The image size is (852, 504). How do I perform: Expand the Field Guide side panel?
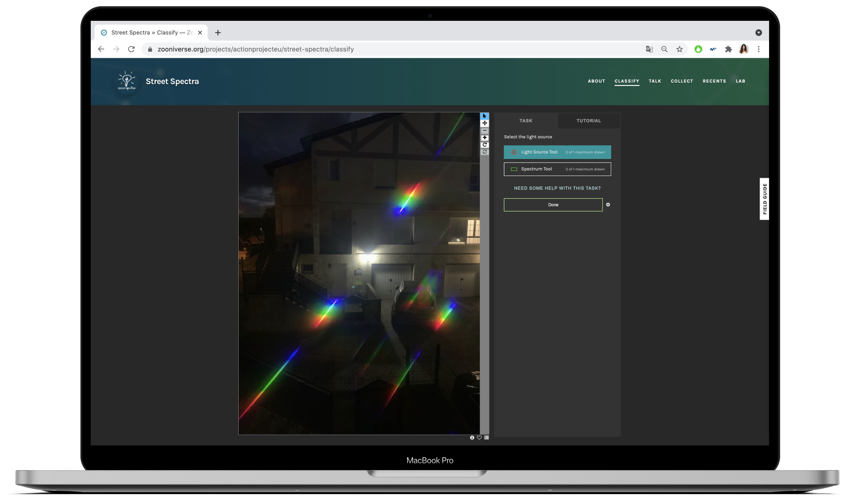point(764,199)
